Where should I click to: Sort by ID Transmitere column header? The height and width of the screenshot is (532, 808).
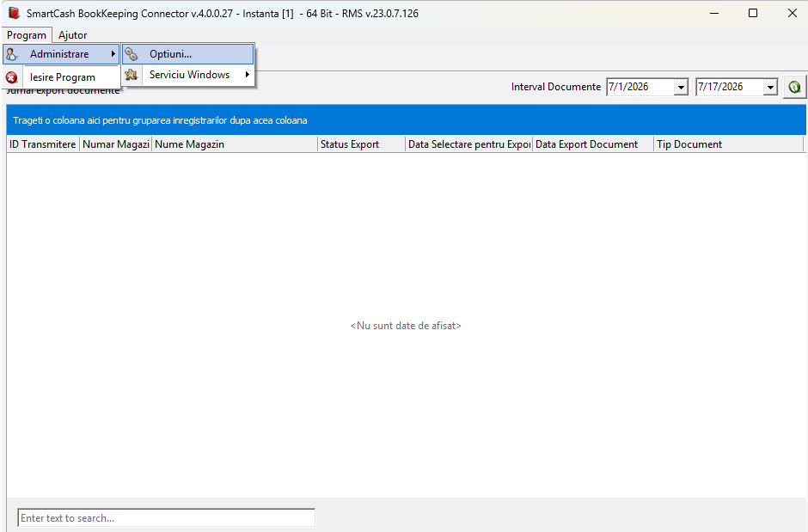pyautogui.click(x=43, y=144)
